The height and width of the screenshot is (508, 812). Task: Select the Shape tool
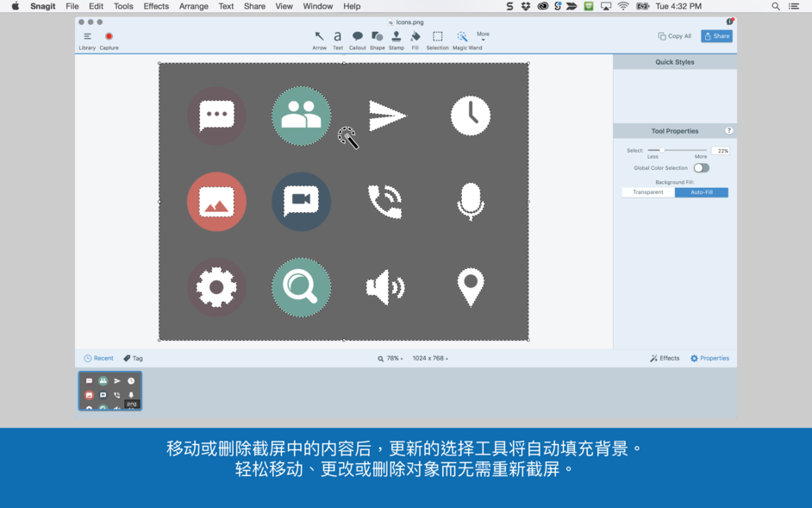[x=377, y=41]
